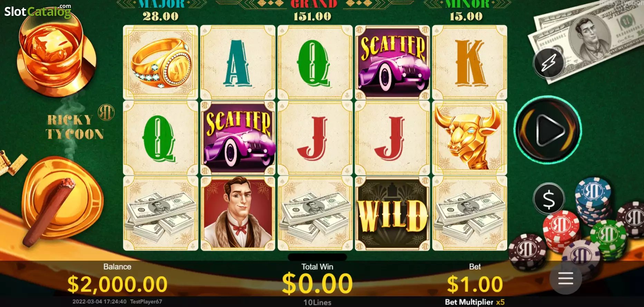
Task: Click the Scatter car in top row
Action: tap(392, 63)
